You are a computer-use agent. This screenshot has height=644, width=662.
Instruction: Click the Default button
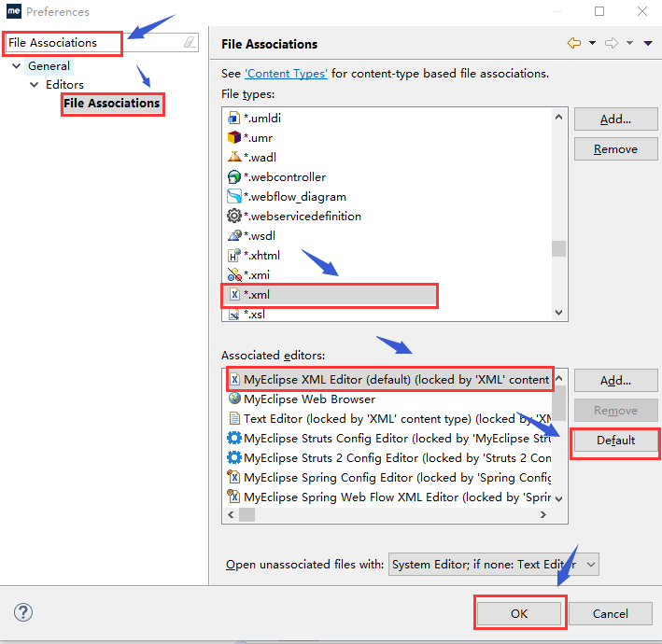(x=615, y=441)
